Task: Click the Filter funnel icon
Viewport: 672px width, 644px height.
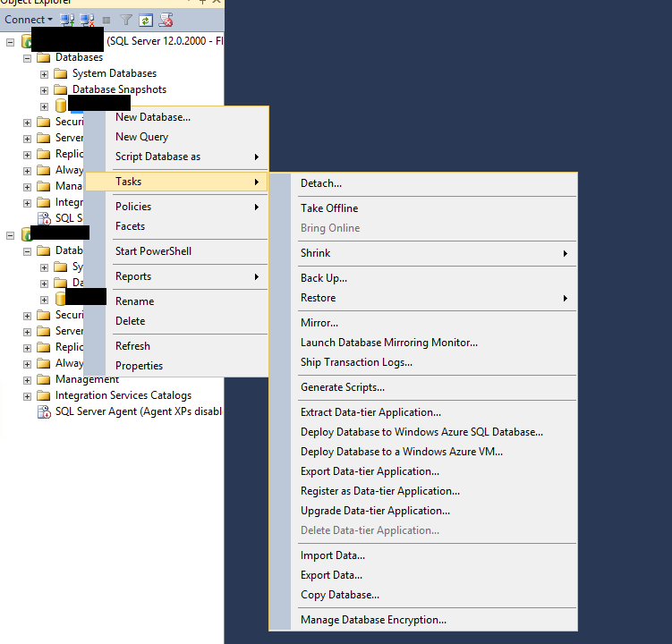Action: point(126,20)
